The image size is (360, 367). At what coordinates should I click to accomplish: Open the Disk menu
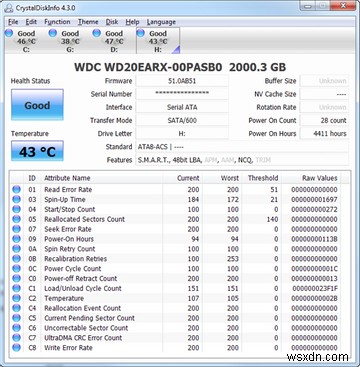click(112, 22)
